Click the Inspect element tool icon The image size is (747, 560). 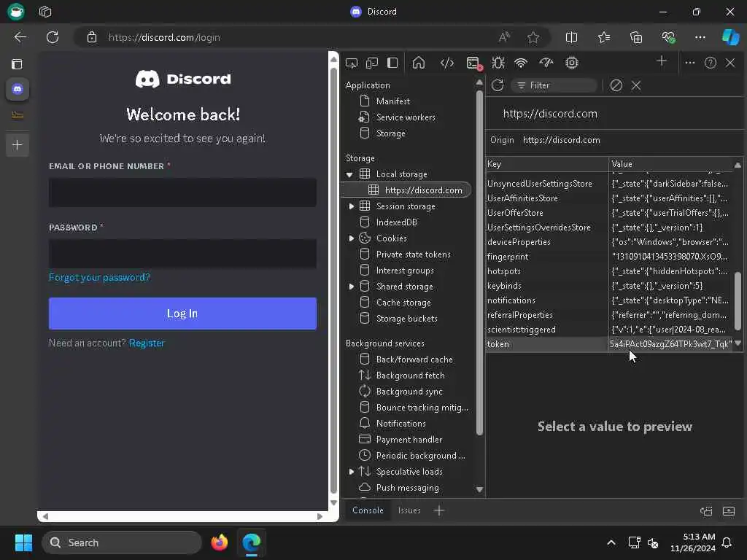click(352, 63)
